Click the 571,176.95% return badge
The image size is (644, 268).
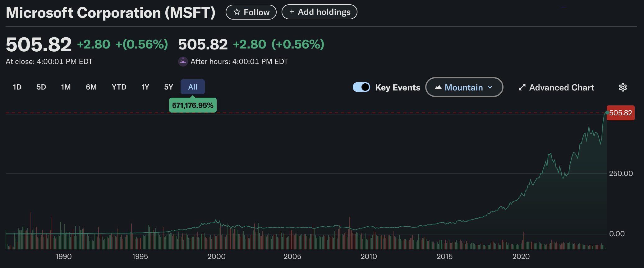pos(193,105)
